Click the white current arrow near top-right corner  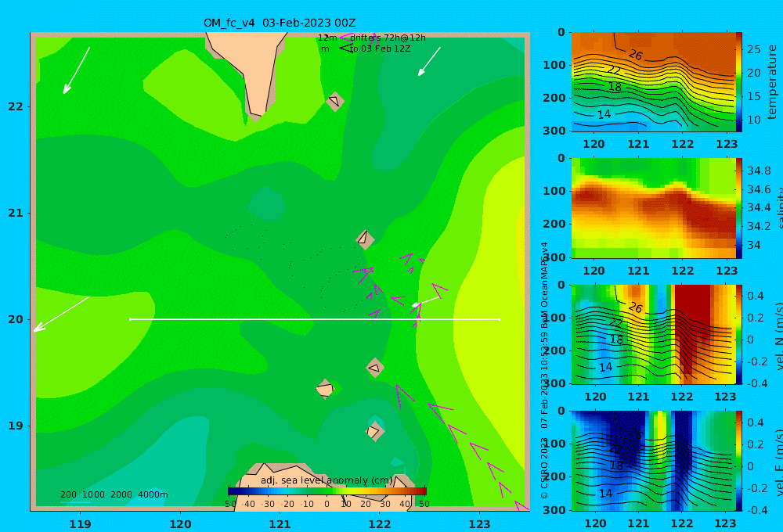(429, 61)
